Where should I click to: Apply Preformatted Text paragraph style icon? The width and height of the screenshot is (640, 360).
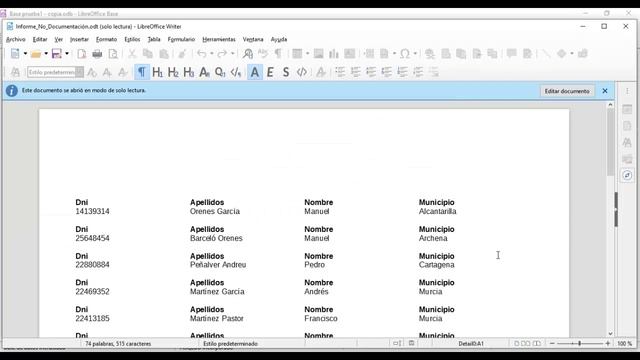[x=236, y=72]
